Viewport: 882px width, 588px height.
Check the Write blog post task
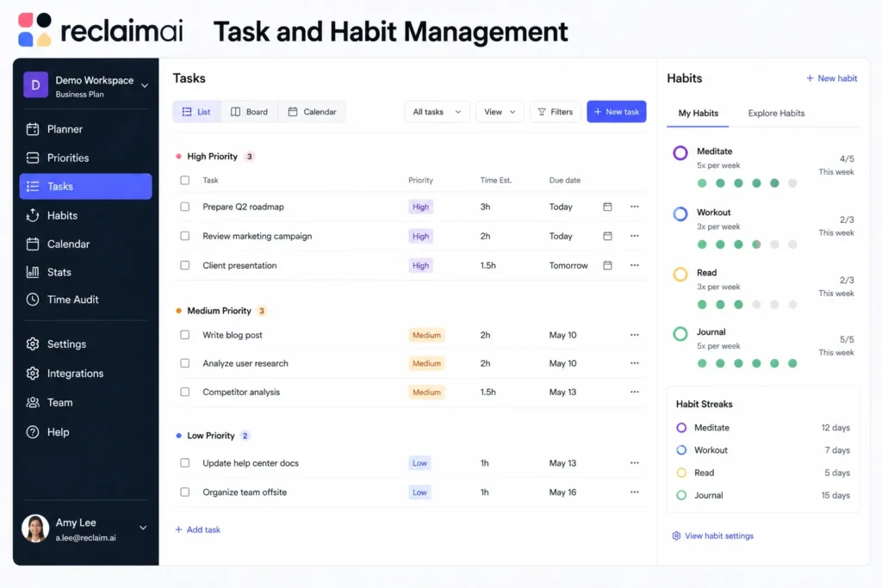[184, 335]
